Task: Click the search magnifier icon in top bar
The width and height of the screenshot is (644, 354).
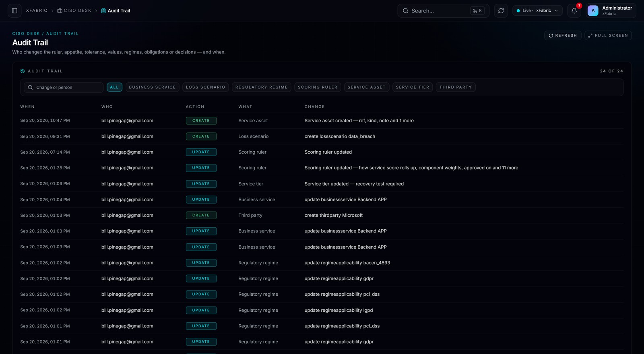Action: tap(405, 11)
